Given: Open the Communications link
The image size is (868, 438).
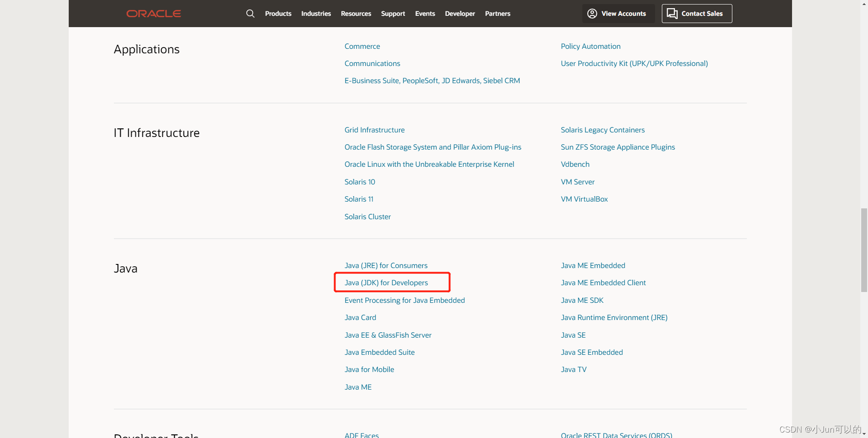Looking at the screenshot, I should tap(372, 63).
